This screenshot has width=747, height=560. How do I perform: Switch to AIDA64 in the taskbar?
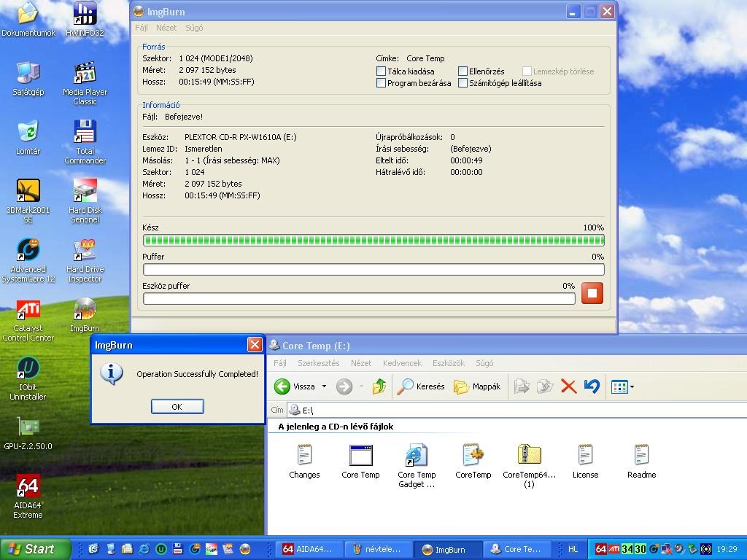point(309,549)
